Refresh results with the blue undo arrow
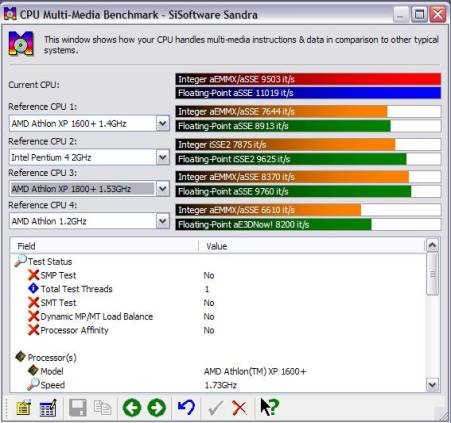This screenshot has height=423, width=451. click(186, 407)
